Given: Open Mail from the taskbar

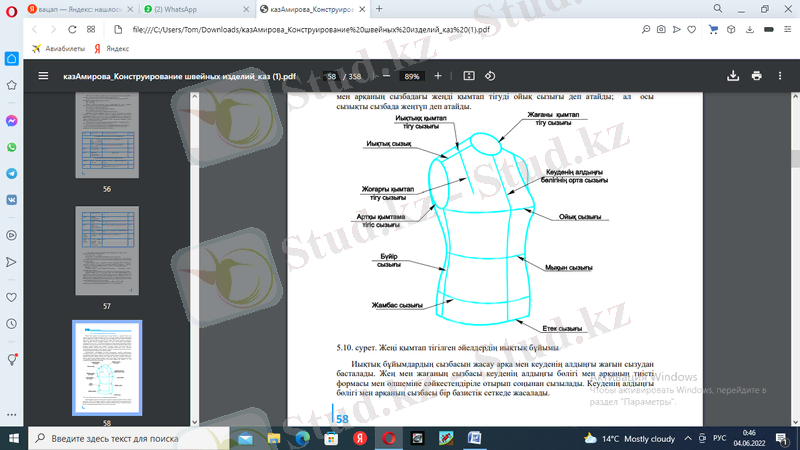Looking at the screenshot, I should click(x=245, y=438).
